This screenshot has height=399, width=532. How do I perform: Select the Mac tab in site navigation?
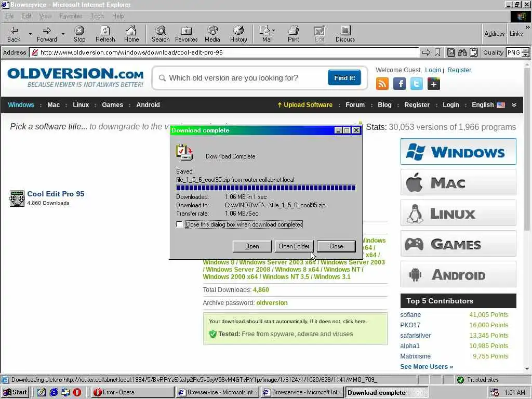54,105
